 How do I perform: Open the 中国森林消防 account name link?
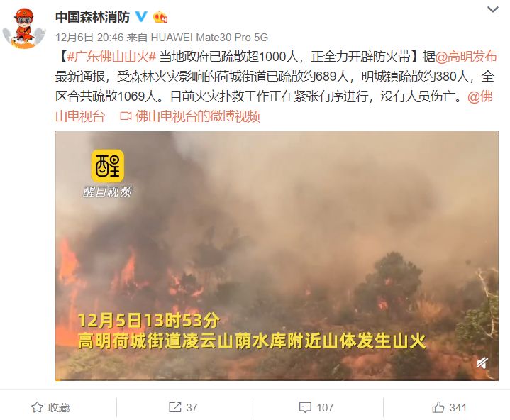click(92, 17)
